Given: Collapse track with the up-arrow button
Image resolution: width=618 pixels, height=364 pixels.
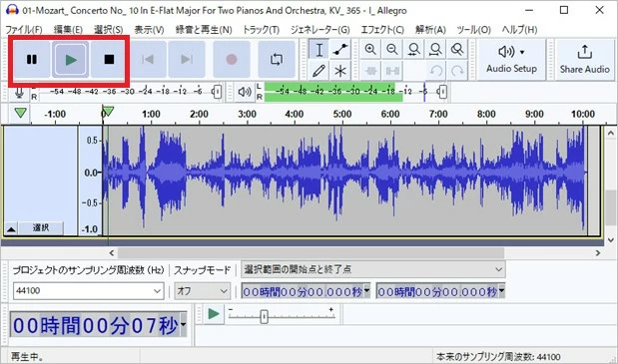Looking at the screenshot, I should pos(11,228).
